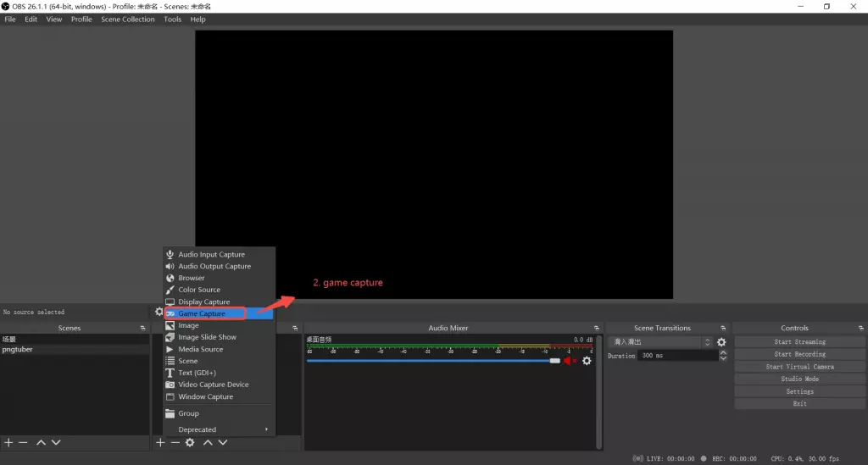The height and width of the screenshot is (465, 868).
Task: Open the Tools menu
Action: point(172,19)
